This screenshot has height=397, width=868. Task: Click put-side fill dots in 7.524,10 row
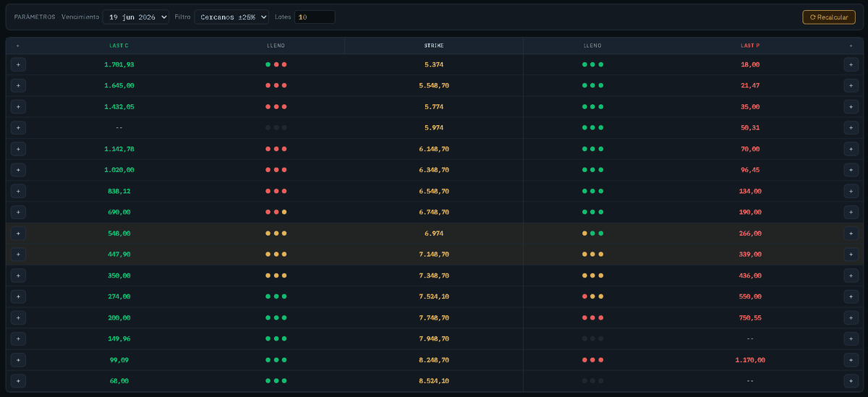pyautogui.click(x=592, y=296)
